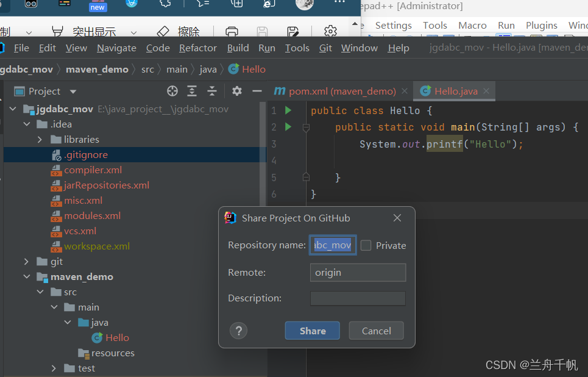This screenshot has height=377, width=588.
Task: Click the collapse-up triangle beside Notepad++
Action: pos(355,24)
